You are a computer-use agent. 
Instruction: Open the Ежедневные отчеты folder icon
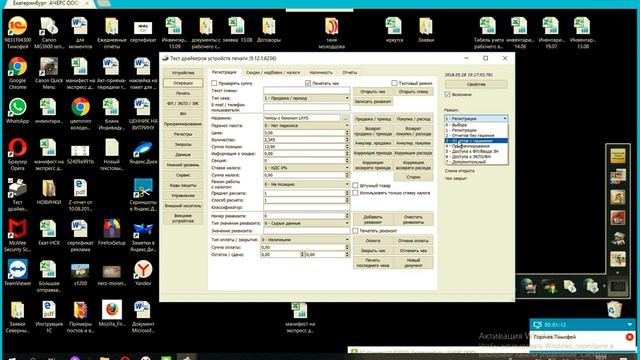coord(111,33)
